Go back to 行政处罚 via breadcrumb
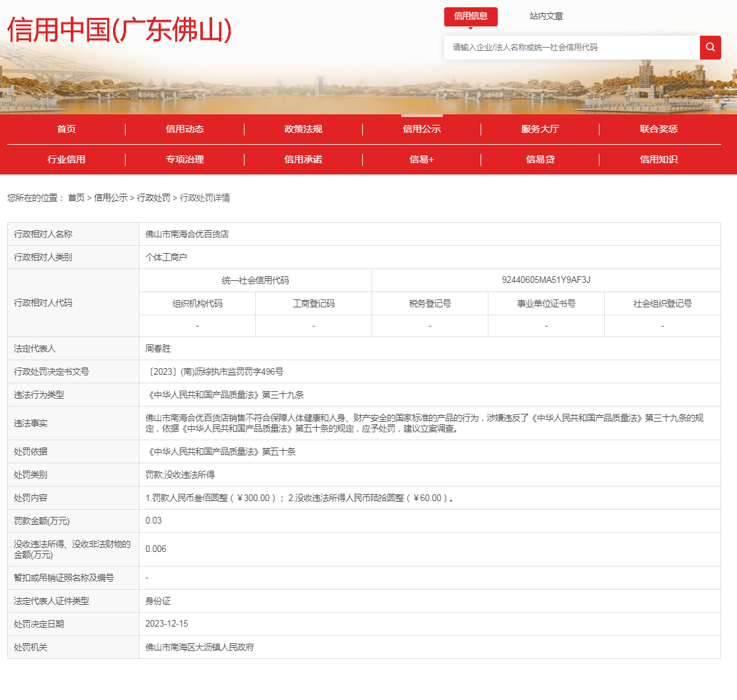737x700 pixels. click(x=153, y=198)
